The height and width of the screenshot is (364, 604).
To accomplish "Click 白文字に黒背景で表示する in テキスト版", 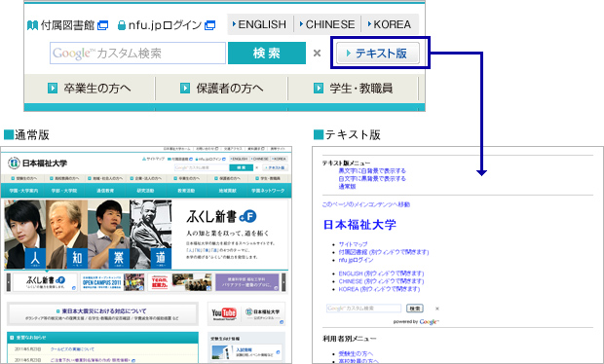I will point(372,178).
